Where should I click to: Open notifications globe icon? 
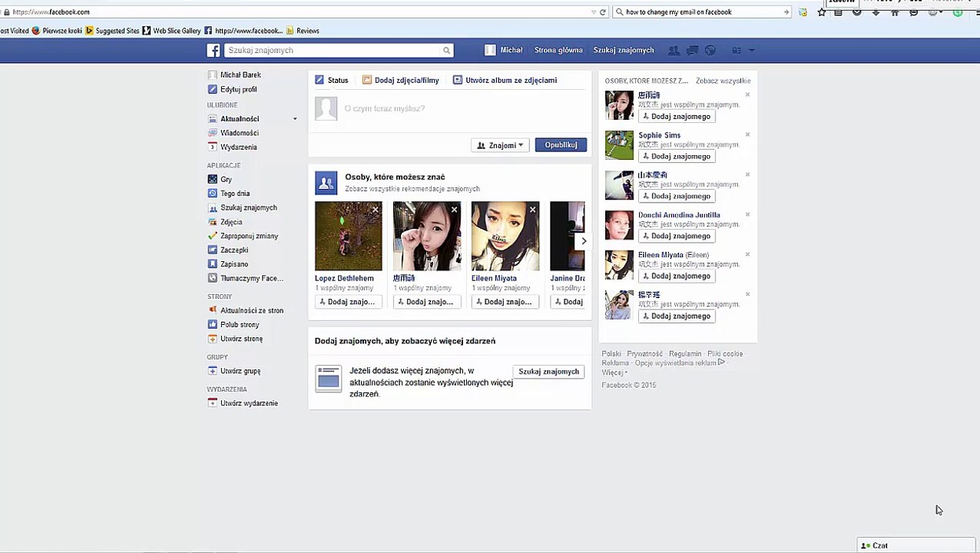pyautogui.click(x=710, y=50)
